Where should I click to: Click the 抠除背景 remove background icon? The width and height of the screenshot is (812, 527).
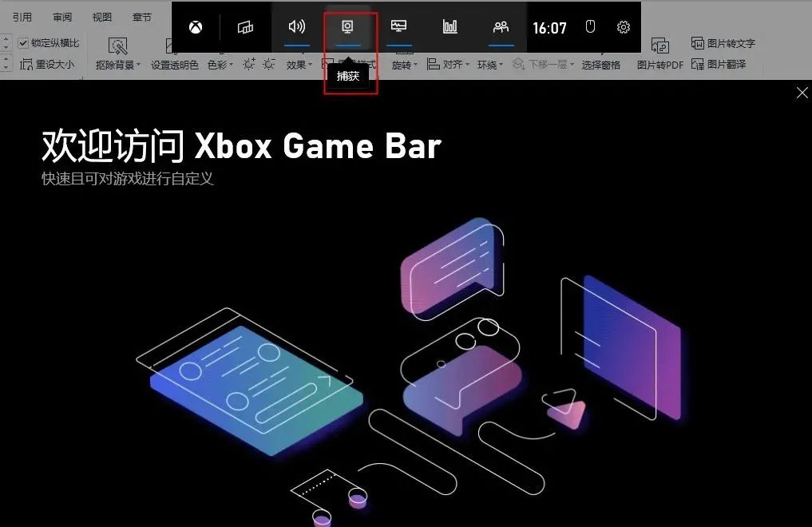117,46
